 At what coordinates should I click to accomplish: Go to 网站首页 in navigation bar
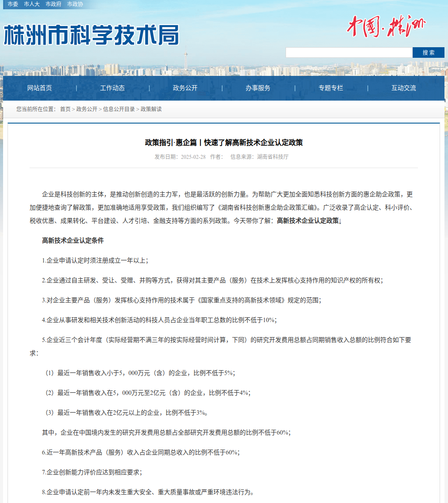[40, 88]
